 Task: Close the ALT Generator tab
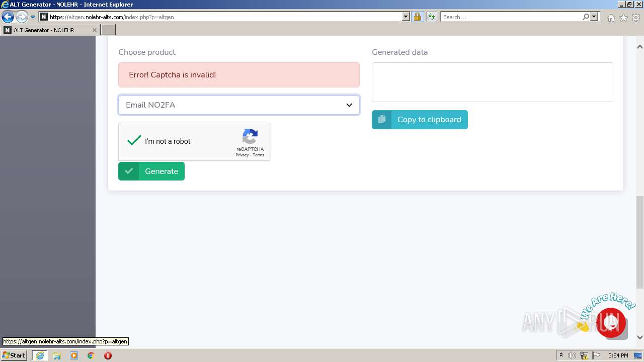click(94, 30)
